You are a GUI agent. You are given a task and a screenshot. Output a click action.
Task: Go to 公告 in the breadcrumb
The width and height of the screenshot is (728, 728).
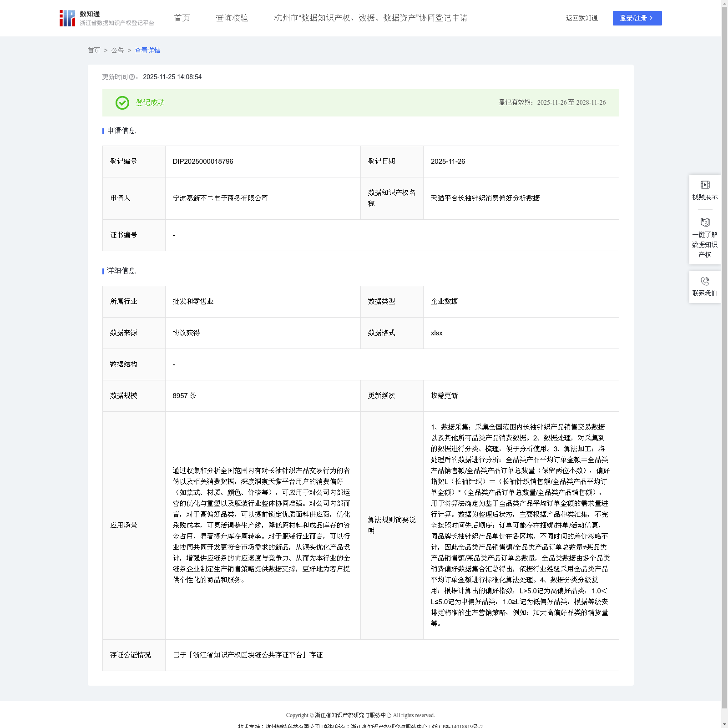[x=117, y=51]
